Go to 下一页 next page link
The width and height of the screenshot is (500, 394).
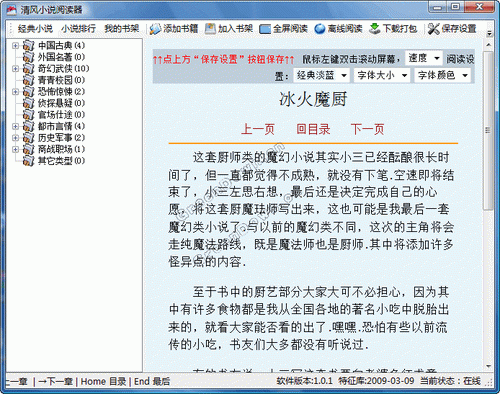[367, 129]
